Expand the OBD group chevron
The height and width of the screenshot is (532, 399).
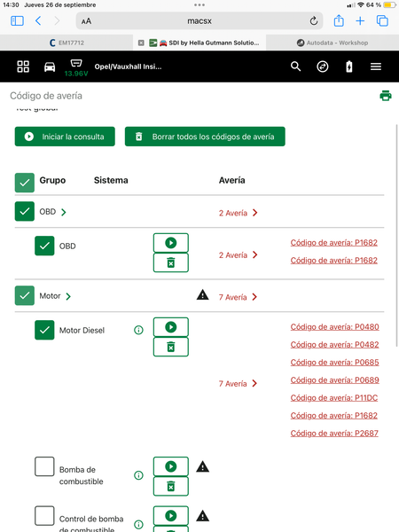tap(64, 213)
